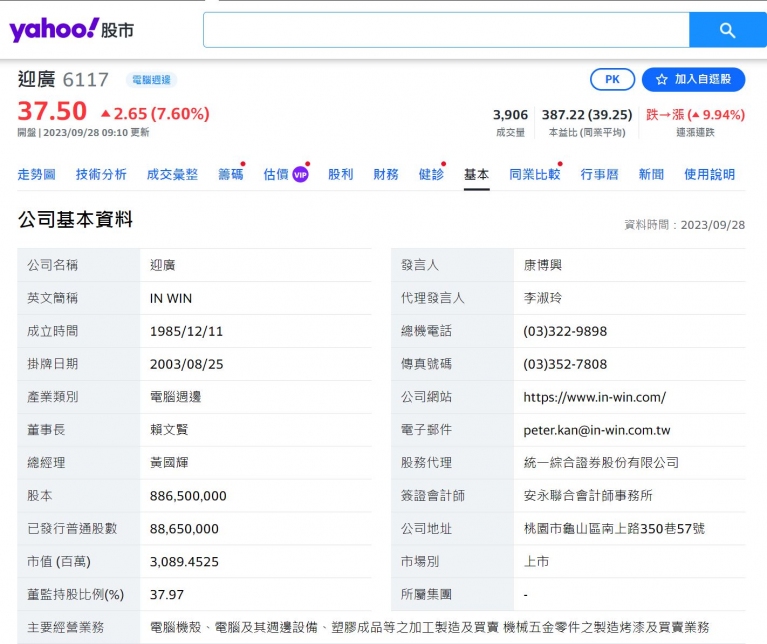767x644 pixels.
Task: Open the 新聞 tab
Action: click(x=651, y=175)
